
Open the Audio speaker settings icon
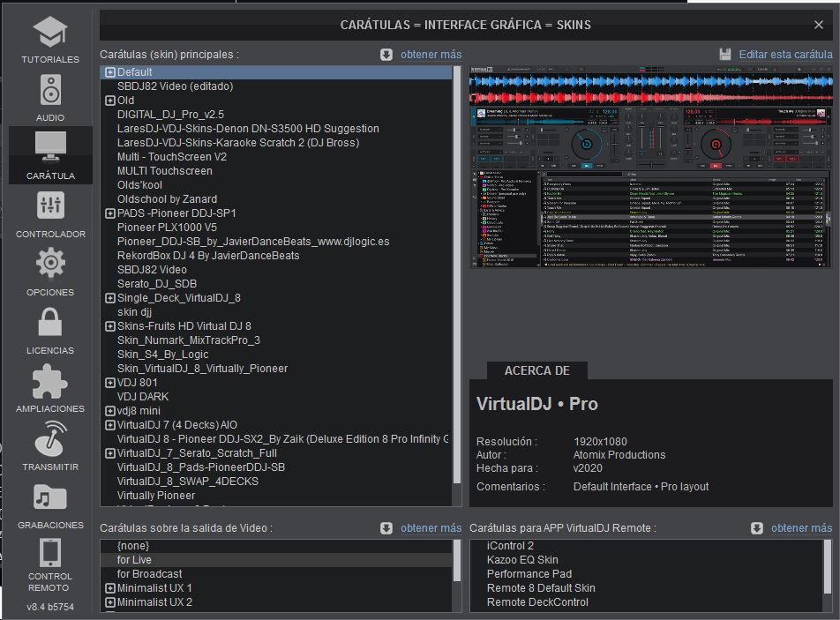(50, 91)
